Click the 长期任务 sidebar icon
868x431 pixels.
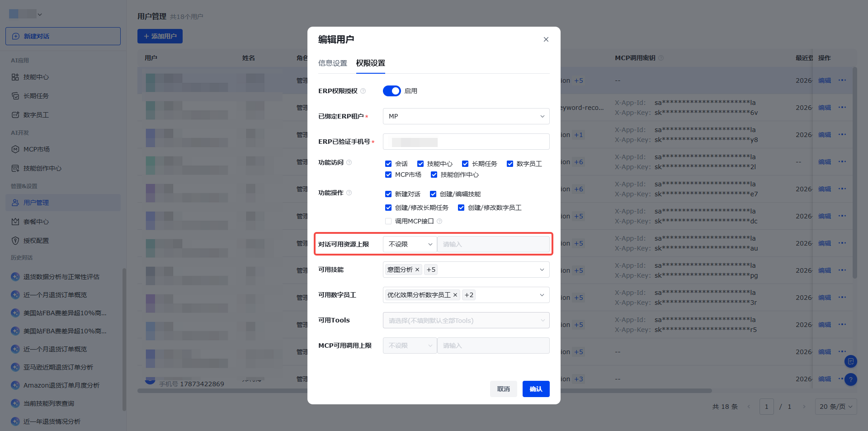tap(15, 96)
